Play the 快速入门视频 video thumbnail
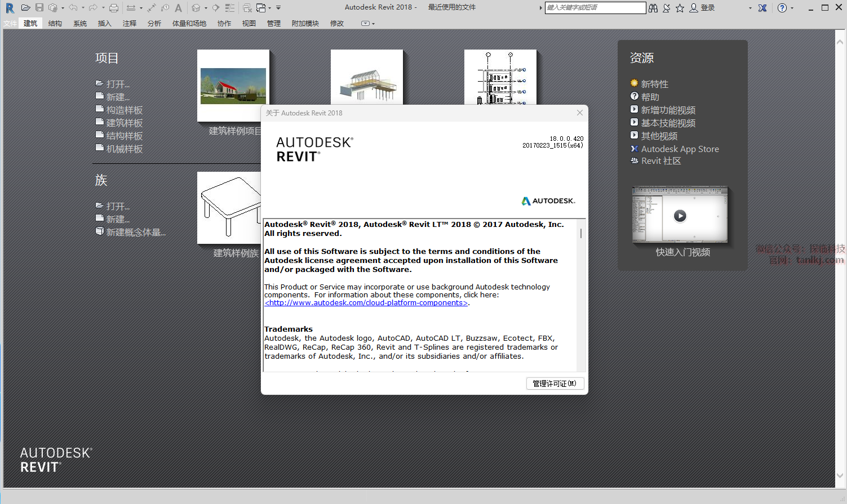The height and width of the screenshot is (504, 847). click(680, 216)
